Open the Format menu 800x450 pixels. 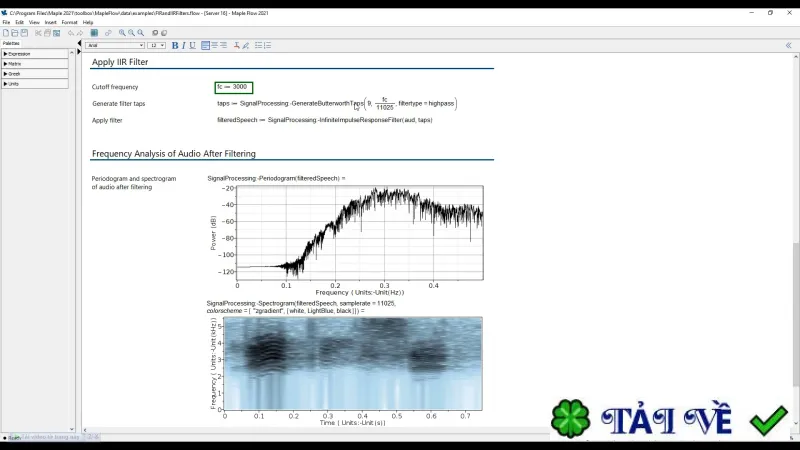coord(69,22)
